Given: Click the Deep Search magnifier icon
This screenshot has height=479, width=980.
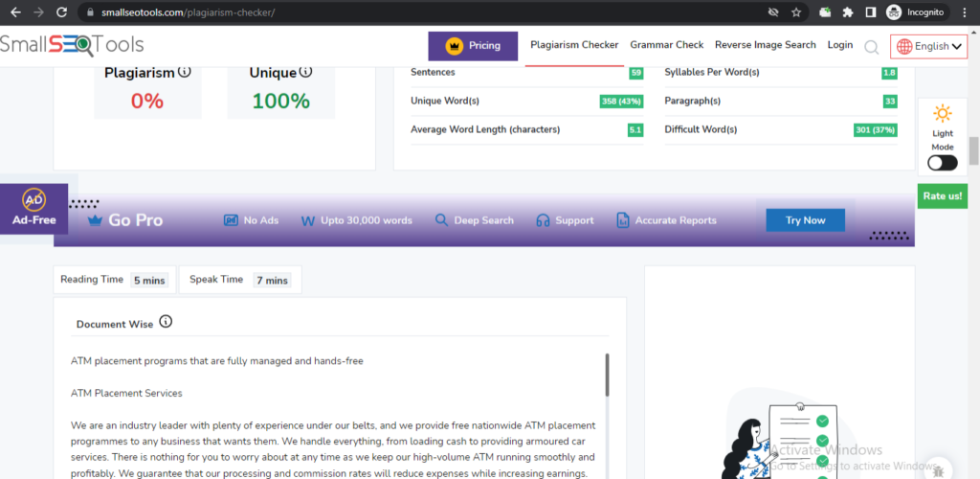Looking at the screenshot, I should pyautogui.click(x=441, y=220).
